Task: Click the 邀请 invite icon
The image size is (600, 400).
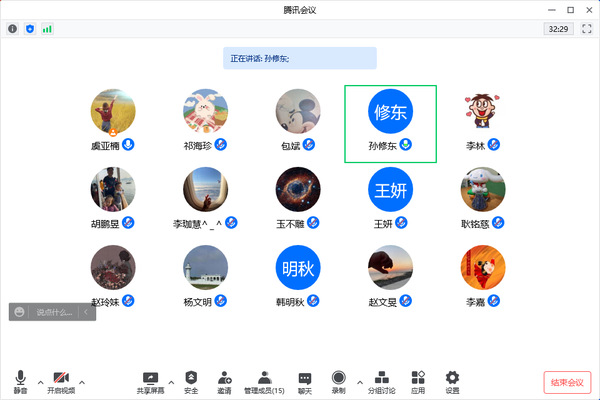Action: pyautogui.click(x=225, y=381)
